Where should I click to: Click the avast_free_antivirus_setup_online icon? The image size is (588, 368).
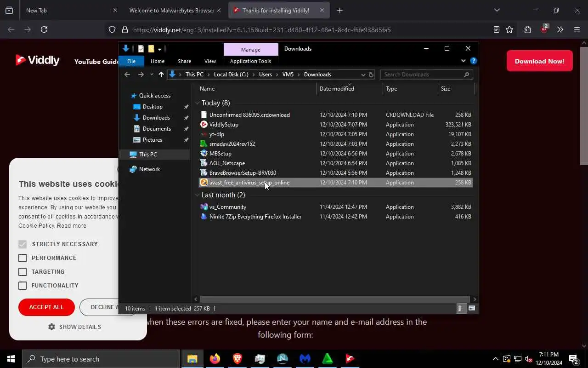(x=204, y=183)
